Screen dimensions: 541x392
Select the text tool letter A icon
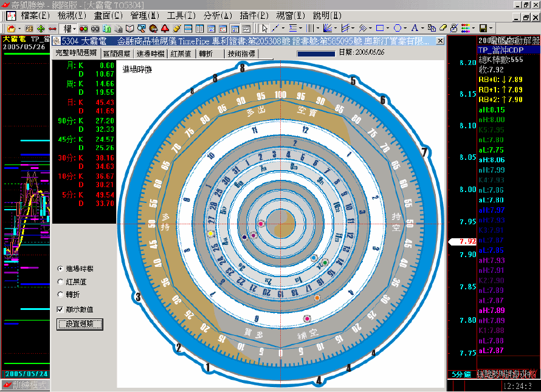click(x=415, y=29)
